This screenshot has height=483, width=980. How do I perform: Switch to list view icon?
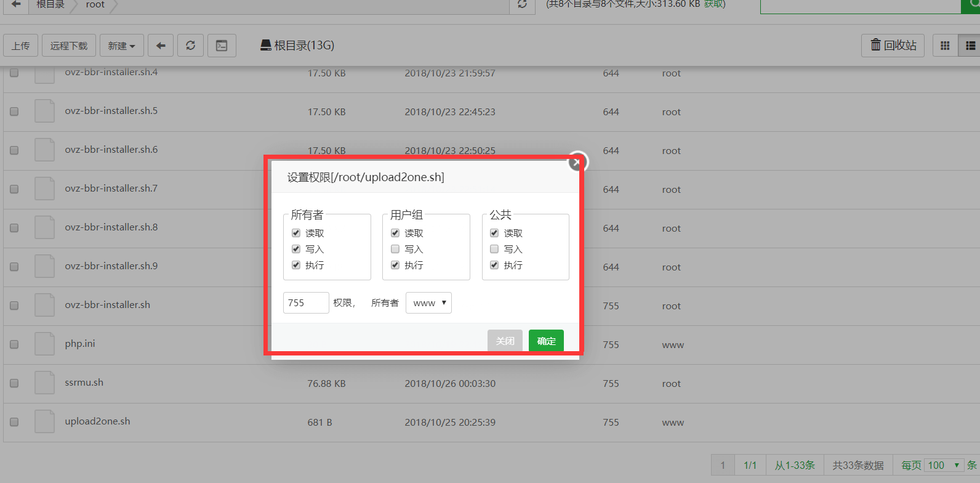pyautogui.click(x=970, y=46)
